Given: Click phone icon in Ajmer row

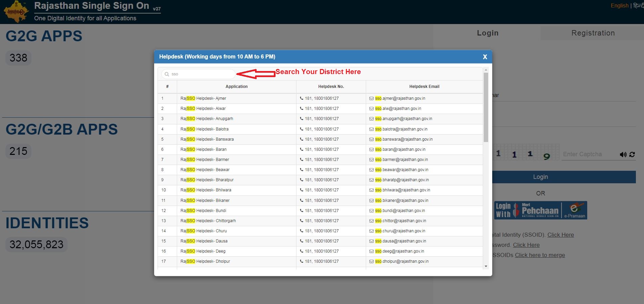Looking at the screenshot, I should [x=302, y=98].
